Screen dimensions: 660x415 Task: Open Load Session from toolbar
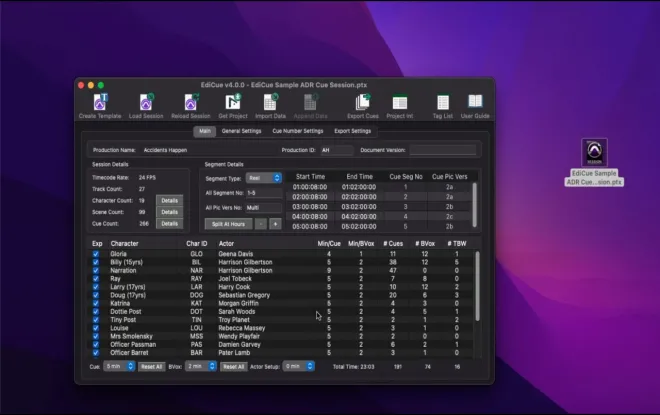point(146,106)
